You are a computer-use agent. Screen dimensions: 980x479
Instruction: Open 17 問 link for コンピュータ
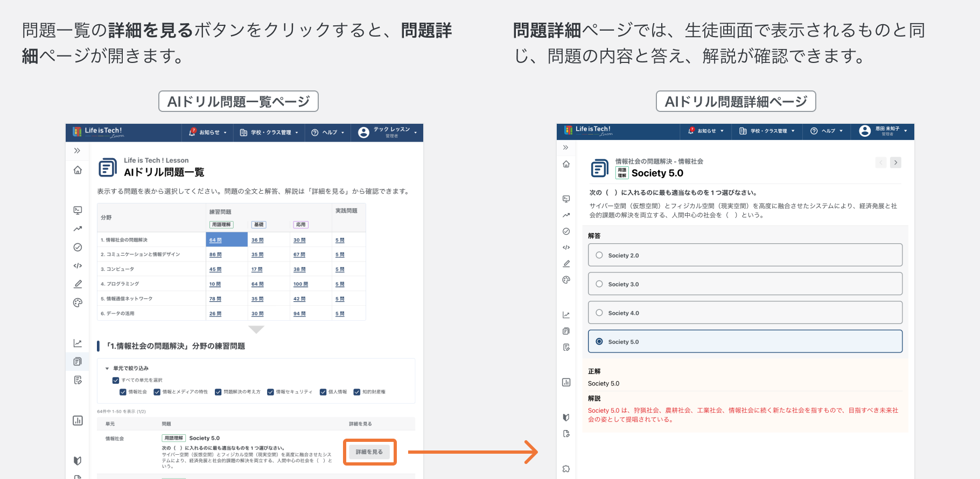(x=257, y=269)
